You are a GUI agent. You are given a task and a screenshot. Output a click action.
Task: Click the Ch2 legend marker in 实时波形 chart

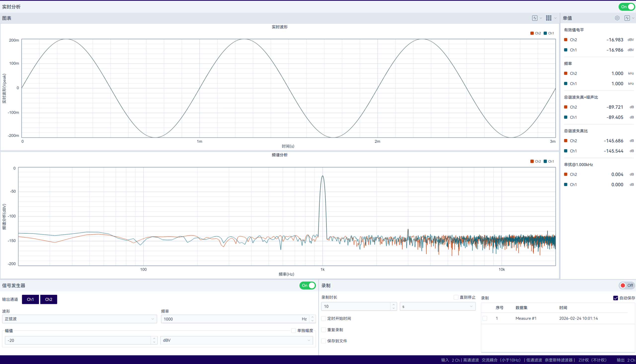click(532, 33)
